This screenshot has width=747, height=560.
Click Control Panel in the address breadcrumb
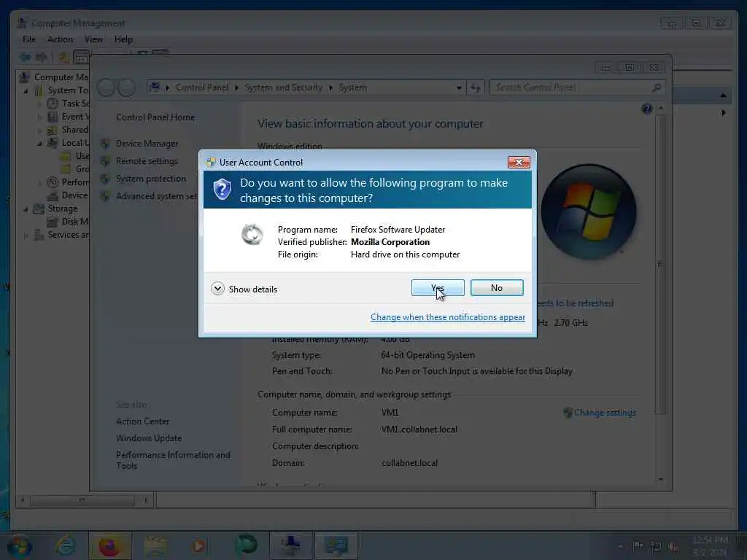coord(201,87)
